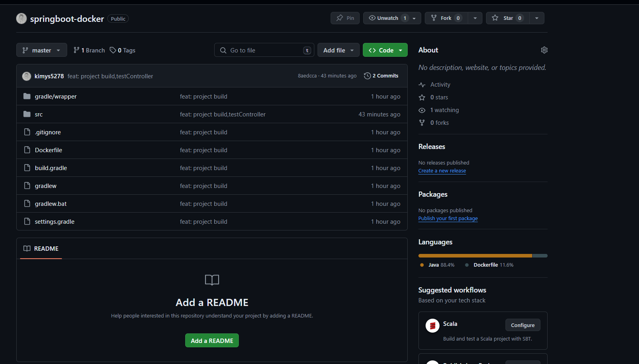Click the Java 88.4% language label

(441, 265)
